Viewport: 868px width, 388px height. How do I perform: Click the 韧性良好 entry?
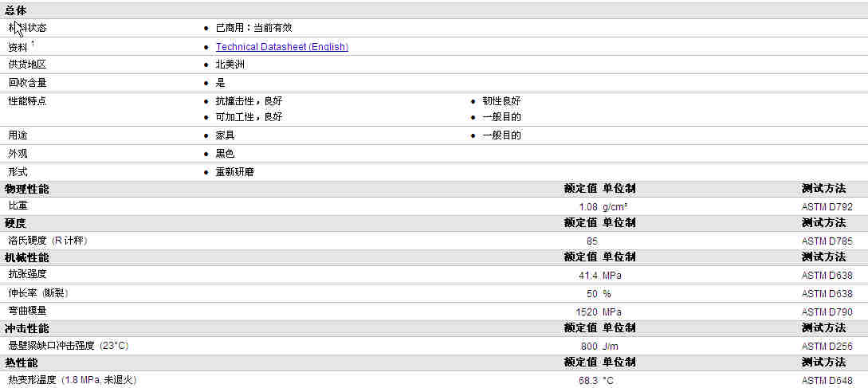tap(501, 101)
